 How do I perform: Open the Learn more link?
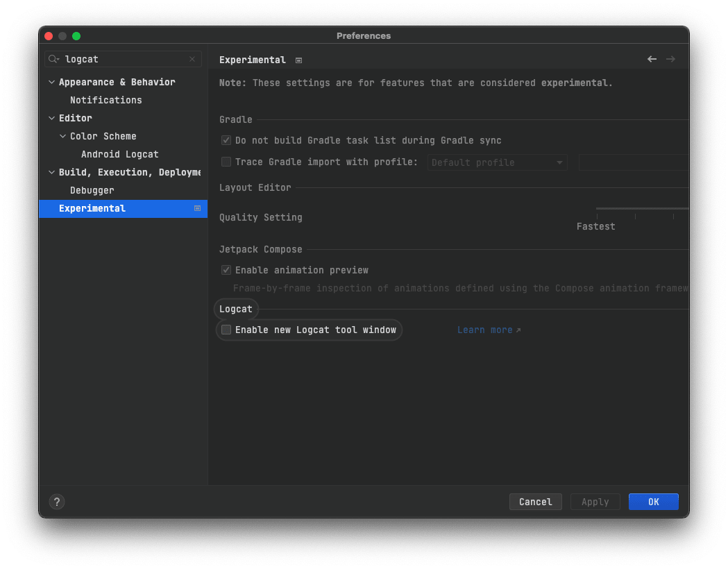[484, 330]
